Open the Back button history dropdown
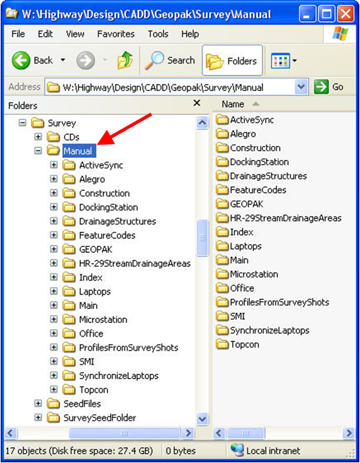Screen dimensions: 360x463 63,60
